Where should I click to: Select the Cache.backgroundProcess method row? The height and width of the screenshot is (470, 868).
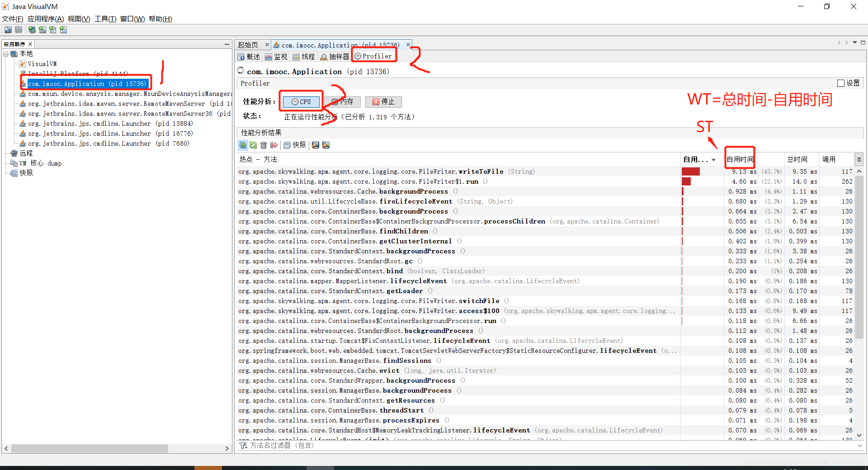(x=546, y=191)
